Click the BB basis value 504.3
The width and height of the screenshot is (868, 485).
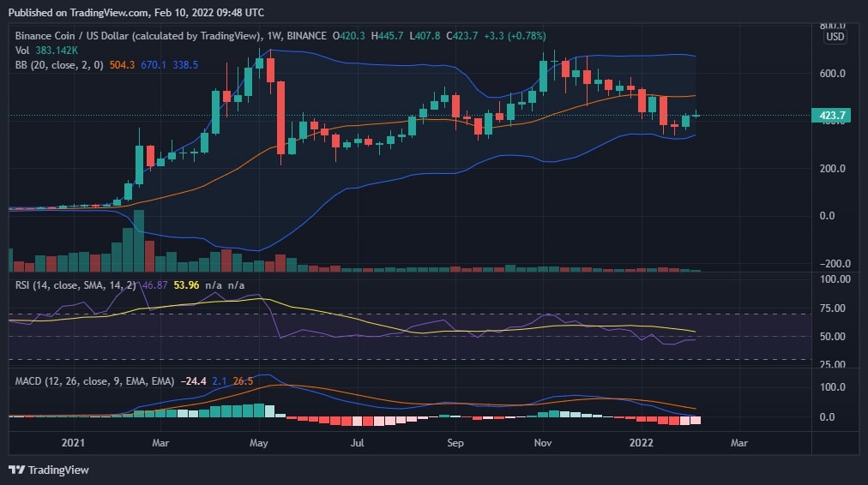[x=122, y=65]
